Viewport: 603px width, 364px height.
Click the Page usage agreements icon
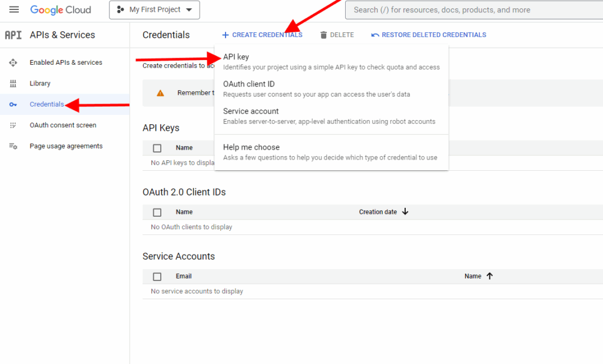13,146
